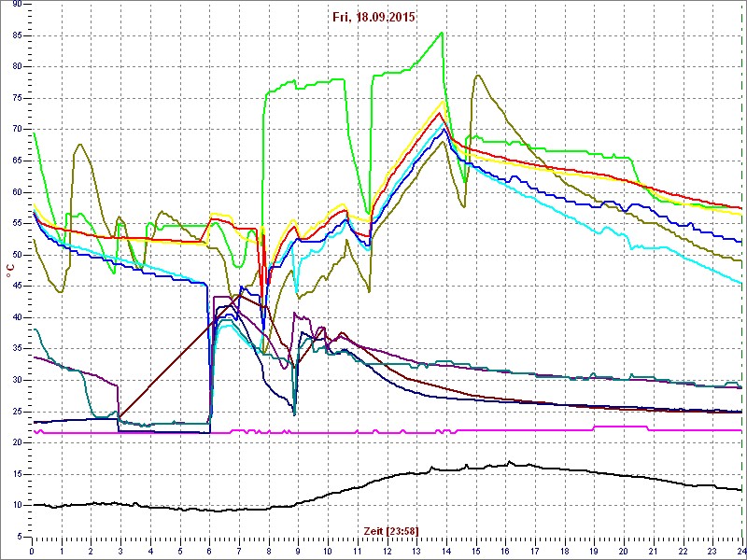This screenshot has width=747, height=560.
Task: Click the hour 22 label on the time axis
Action: 683,553
